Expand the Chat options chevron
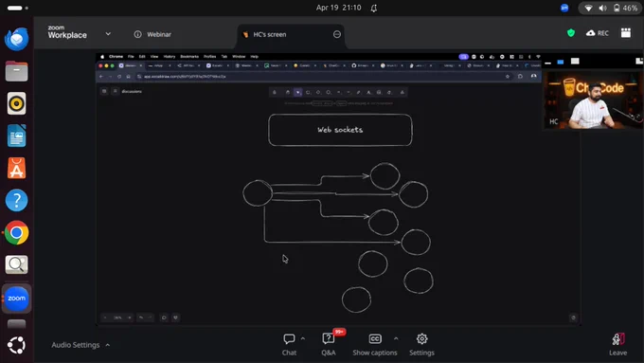The width and height of the screenshot is (644, 363). (303, 338)
